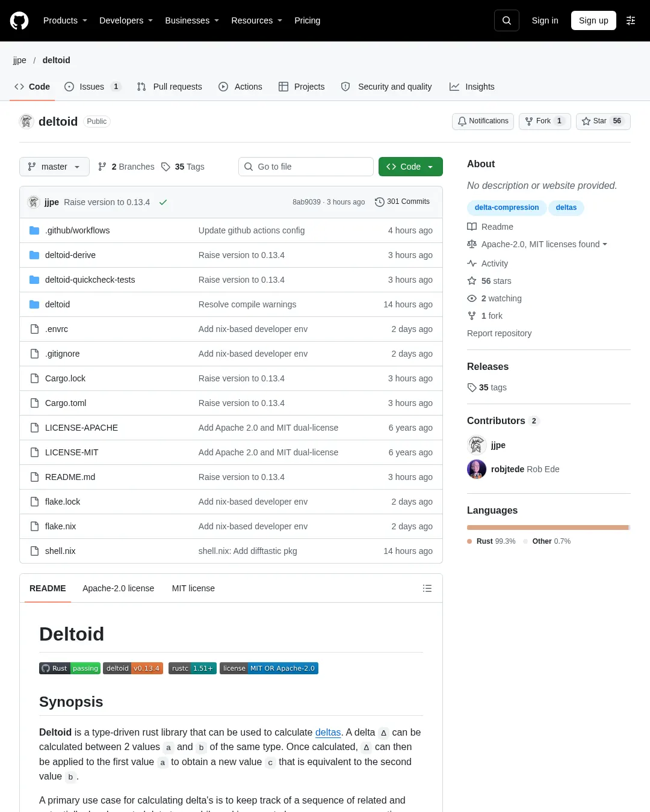Screen dimensions: 650x812
Task: Open the master branch selector dropdown
Action: 54,167
